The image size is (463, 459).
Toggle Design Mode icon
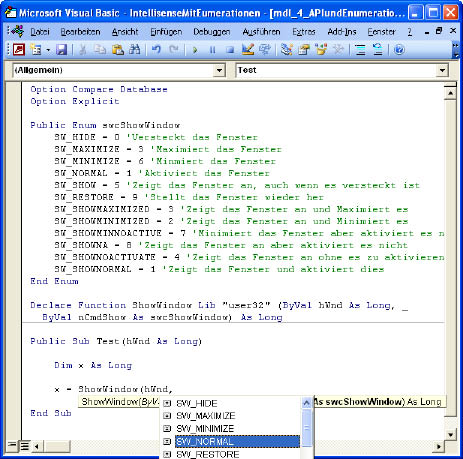(x=247, y=50)
